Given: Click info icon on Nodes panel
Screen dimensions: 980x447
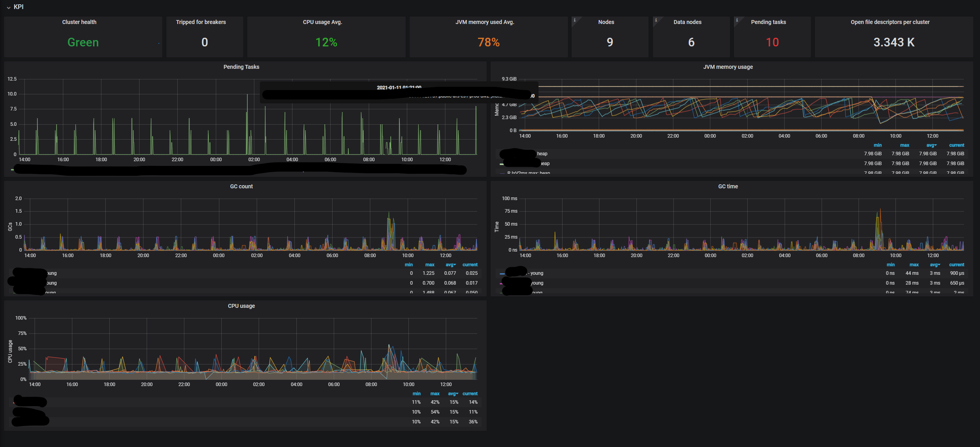Looking at the screenshot, I should (x=574, y=20).
